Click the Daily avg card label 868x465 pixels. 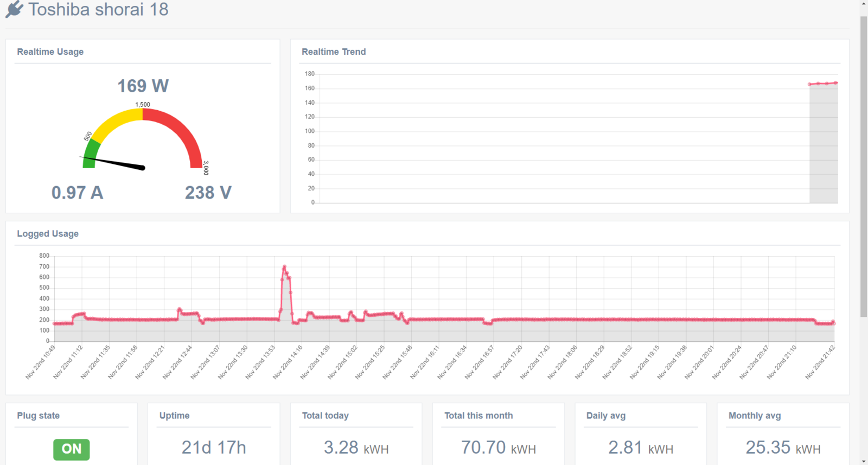coord(606,416)
